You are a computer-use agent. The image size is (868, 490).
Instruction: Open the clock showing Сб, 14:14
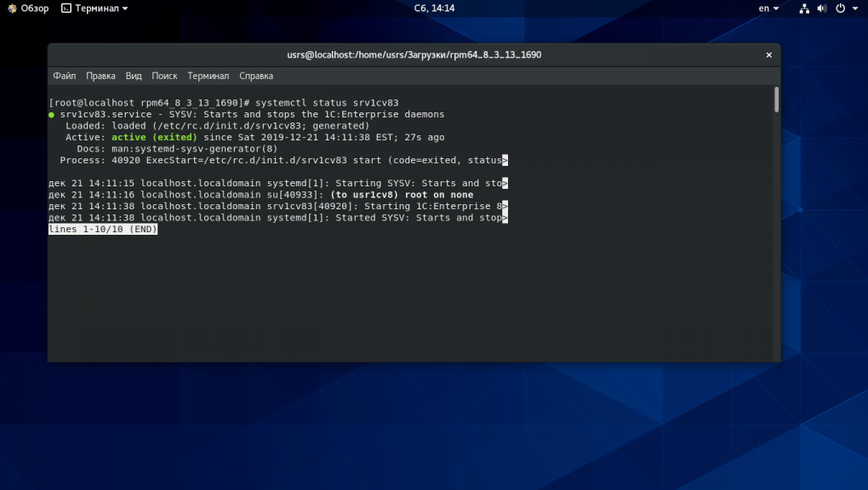pos(434,9)
